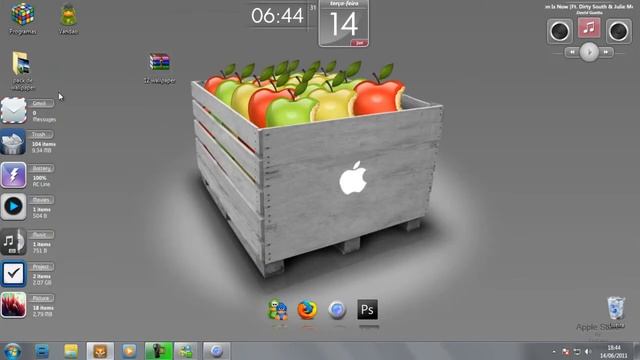Viewport: 640px width, 360px height.
Task: Click the left speaker of music widget
Action: point(560,31)
